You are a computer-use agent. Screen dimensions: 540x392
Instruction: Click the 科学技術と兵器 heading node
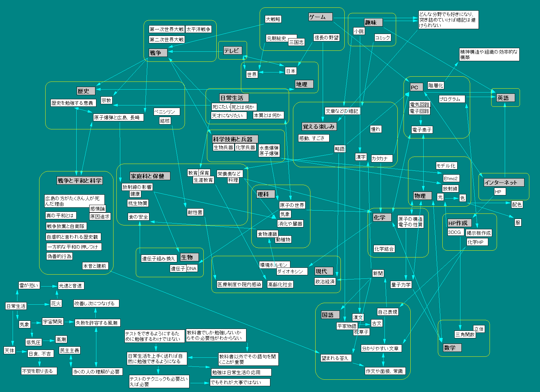click(x=235, y=139)
